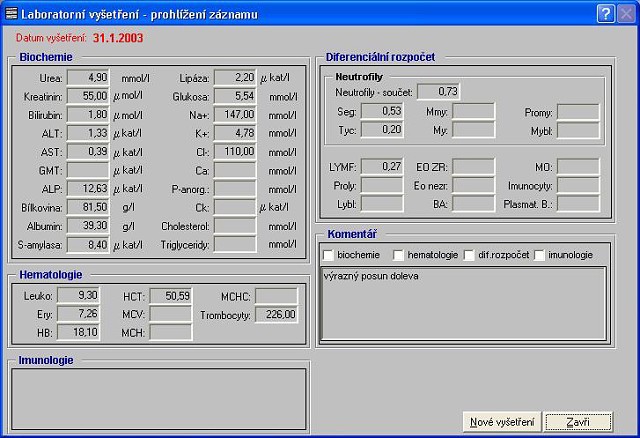Click the empty Imunologie text area
Viewport: 640px width, 438px height.
coord(159,399)
